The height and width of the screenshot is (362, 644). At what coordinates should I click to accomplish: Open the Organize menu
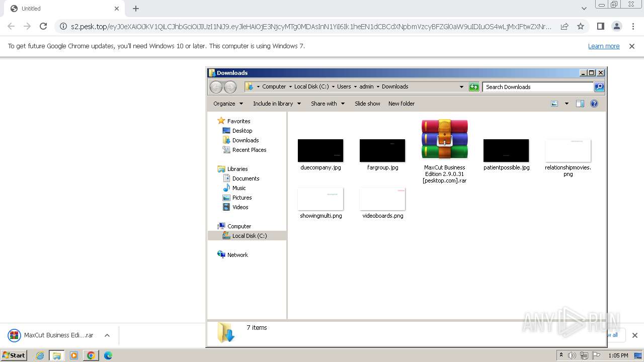point(228,104)
